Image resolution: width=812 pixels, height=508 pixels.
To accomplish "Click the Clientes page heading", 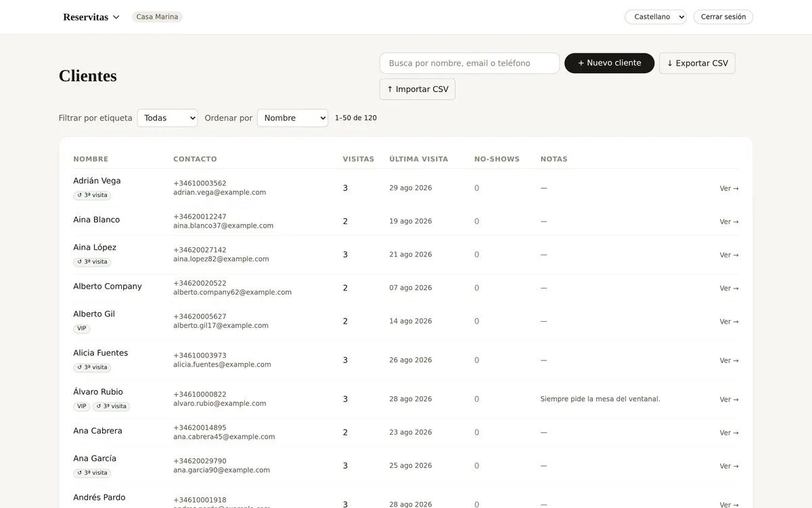I will coord(88,76).
